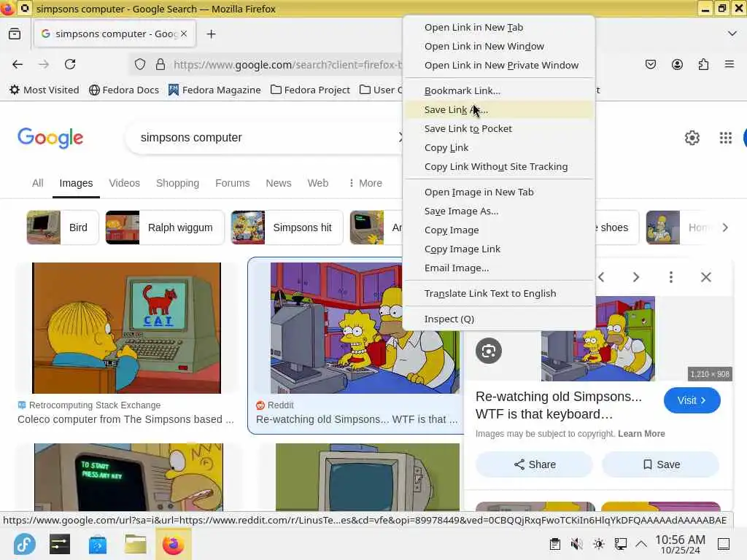This screenshot has width=747, height=560.
Task: Expand the More search filters menu
Action: (x=365, y=183)
